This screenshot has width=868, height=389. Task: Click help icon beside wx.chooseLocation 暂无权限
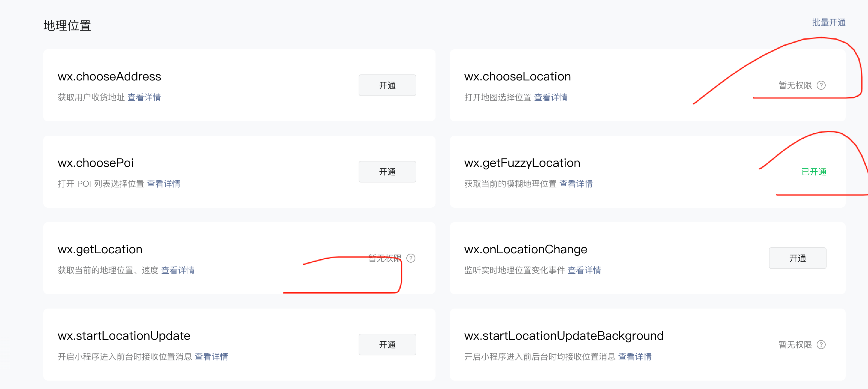click(821, 85)
